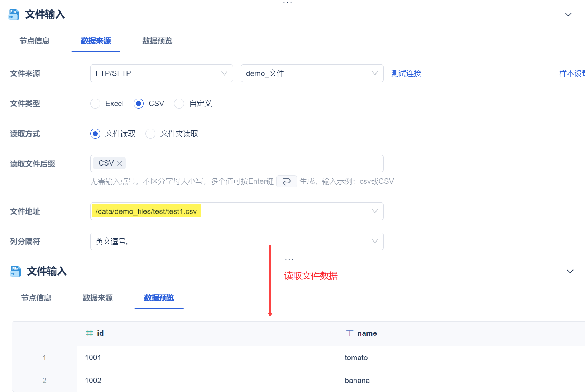585x392 pixels.
Task: Open the 文件地址 path dropdown
Action: pos(237,211)
